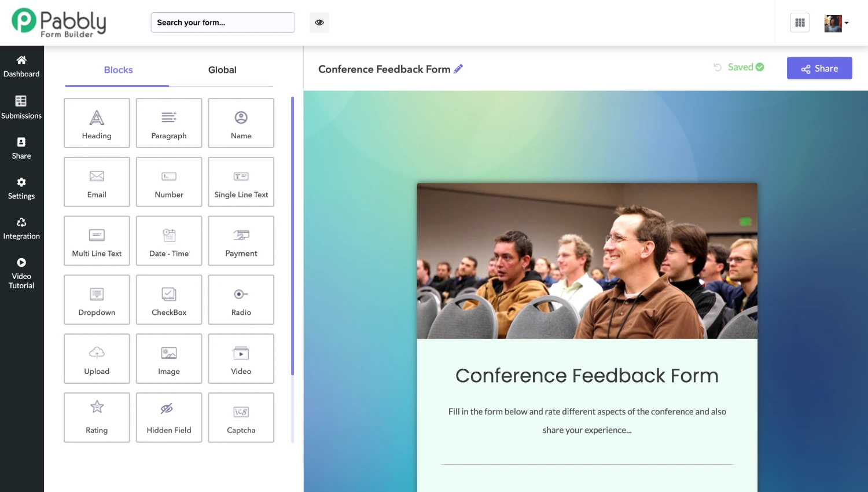868x492 pixels.
Task: Switch to the Global tab
Action: 222,70
